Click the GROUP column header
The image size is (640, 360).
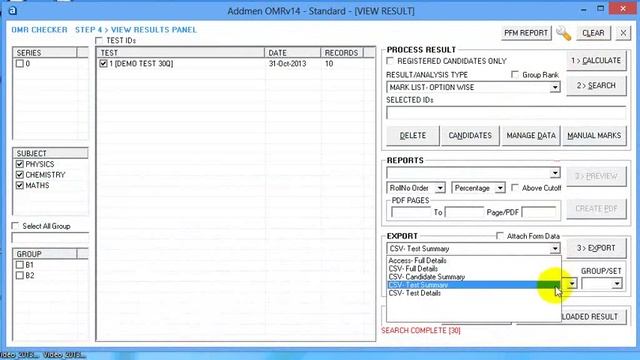point(44,254)
